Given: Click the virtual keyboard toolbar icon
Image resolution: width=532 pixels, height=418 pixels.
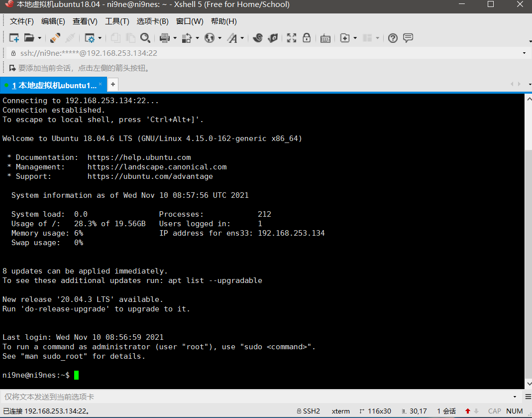Looking at the screenshot, I should (x=325, y=38).
